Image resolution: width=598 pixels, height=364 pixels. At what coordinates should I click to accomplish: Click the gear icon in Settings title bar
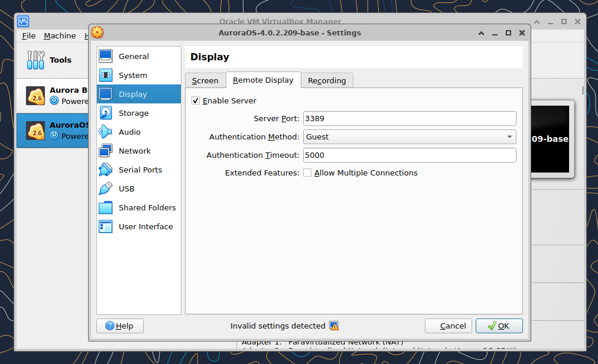coord(97,32)
